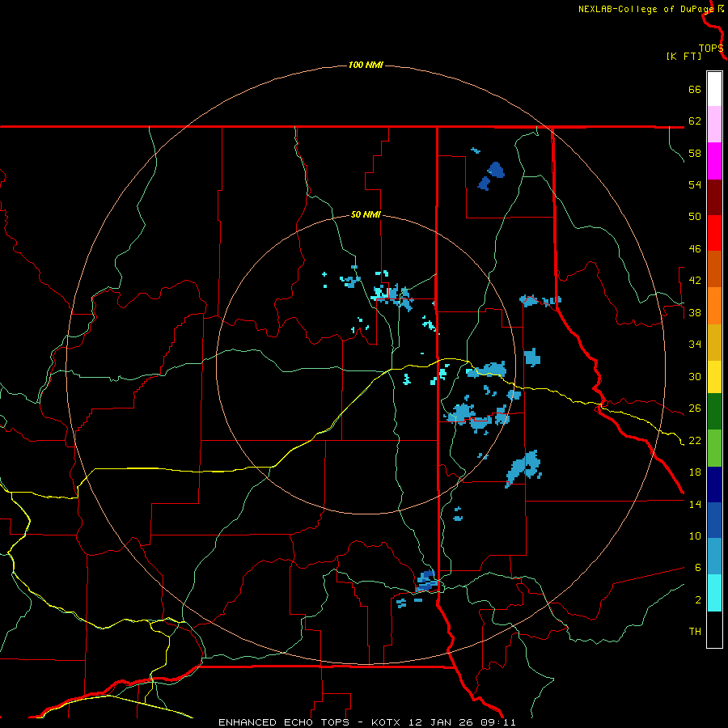Click the TH legend label
Screen dimensions: 728x728
tap(695, 632)
